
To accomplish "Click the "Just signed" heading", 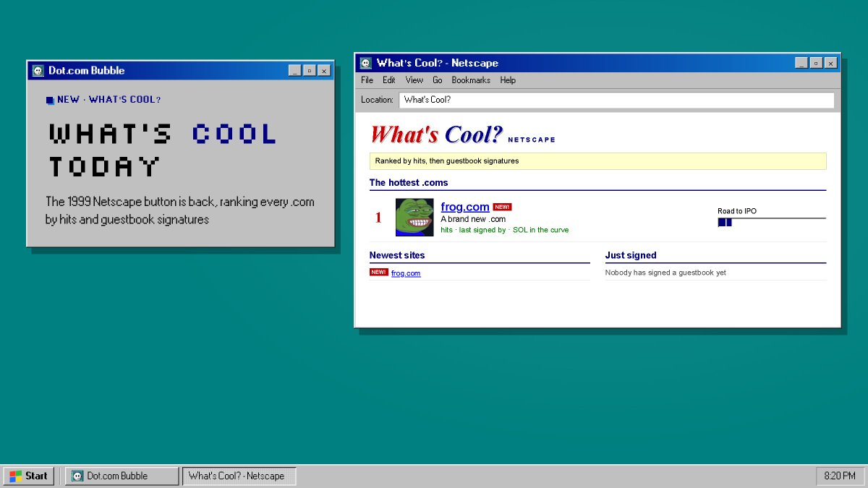I will pos(631,255).
